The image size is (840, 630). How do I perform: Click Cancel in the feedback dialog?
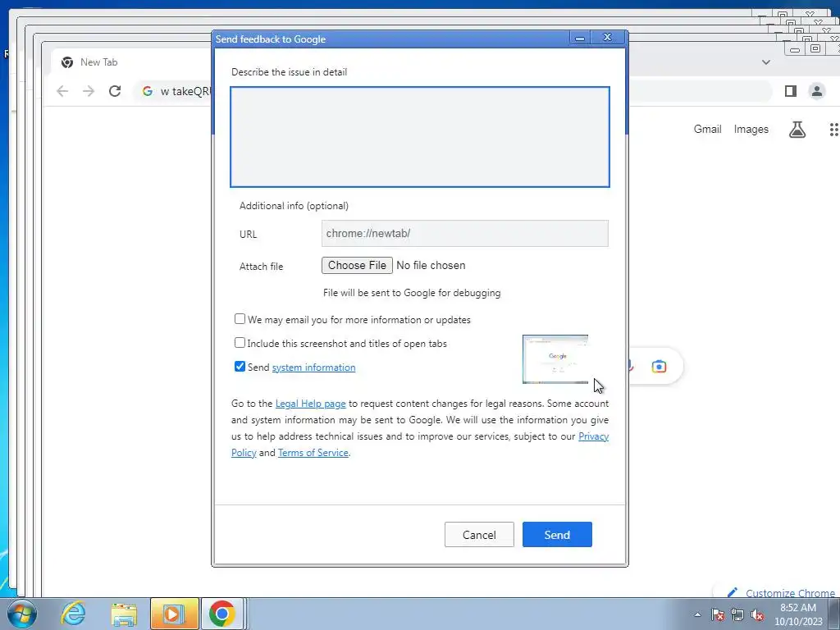479,535
